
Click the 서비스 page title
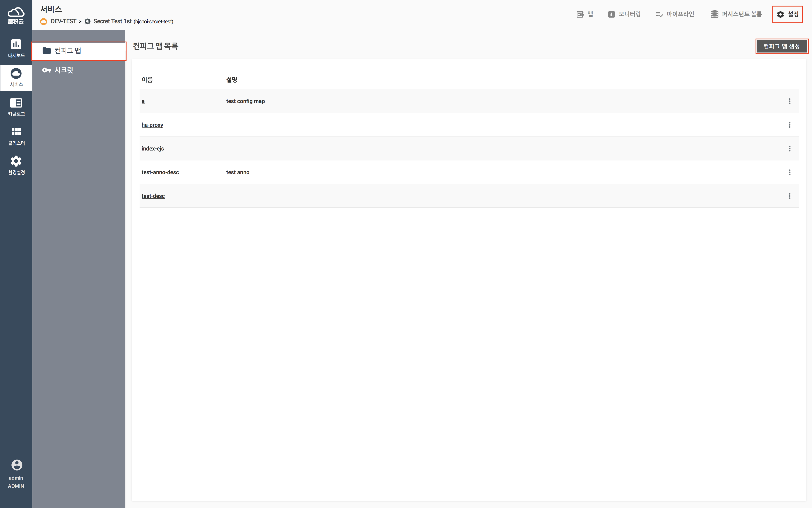(x=51, y=9)
